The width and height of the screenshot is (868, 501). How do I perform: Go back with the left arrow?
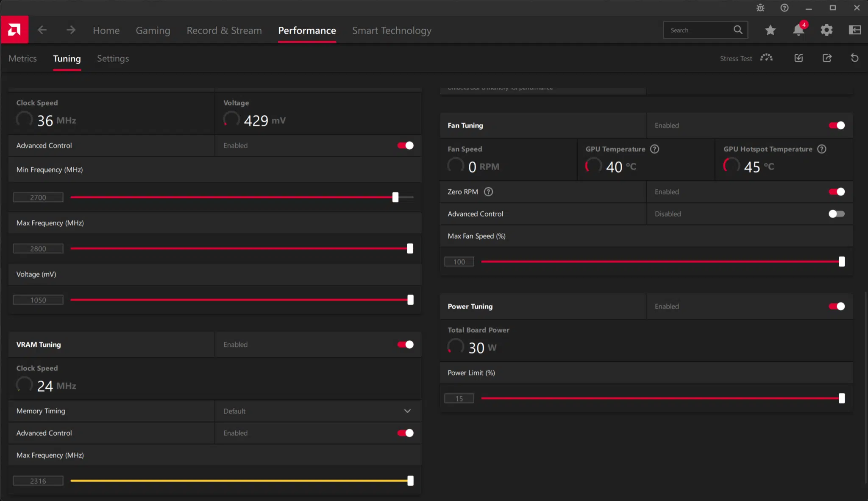[42, 30]
